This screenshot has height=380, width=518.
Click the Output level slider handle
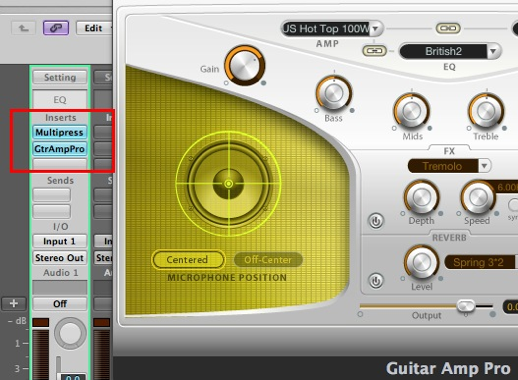(x=466, y=305)
